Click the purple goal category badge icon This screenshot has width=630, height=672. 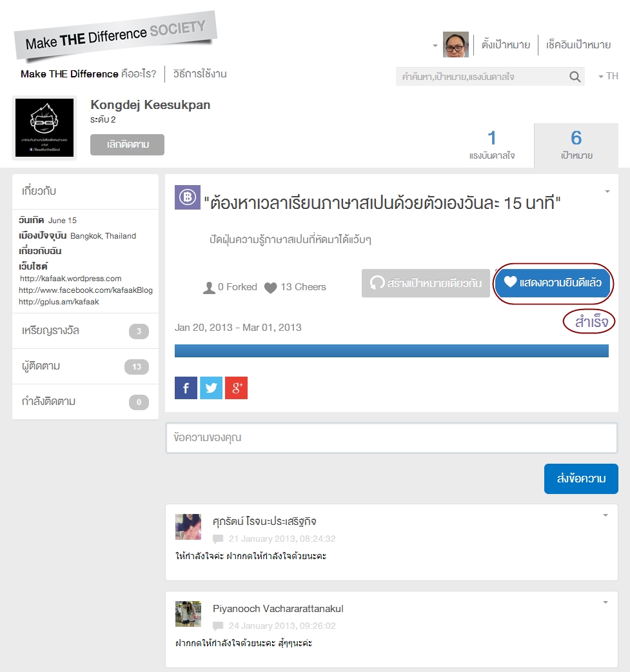click(187, 197)
